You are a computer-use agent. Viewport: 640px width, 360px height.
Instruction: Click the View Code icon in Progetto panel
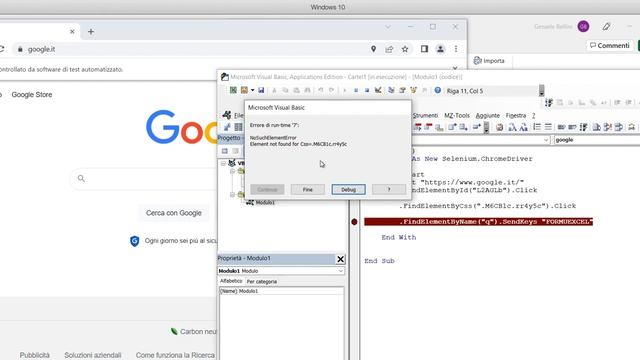pos(224,151)
